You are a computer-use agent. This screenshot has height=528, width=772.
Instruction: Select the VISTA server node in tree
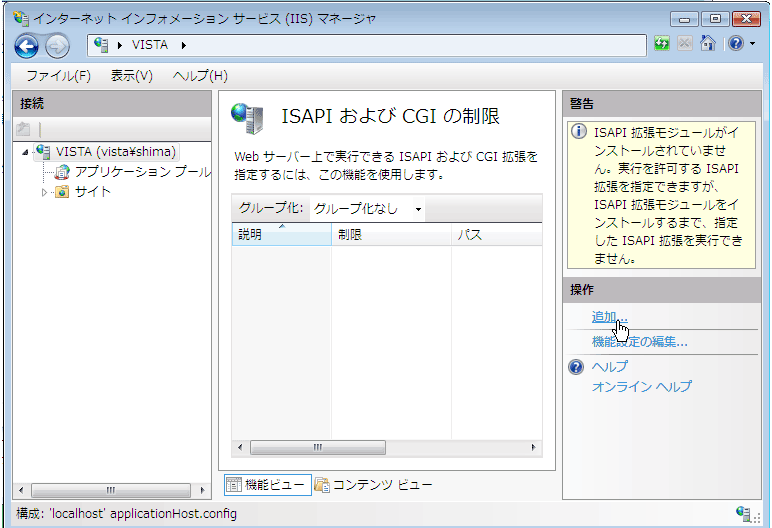coord(115,152)
